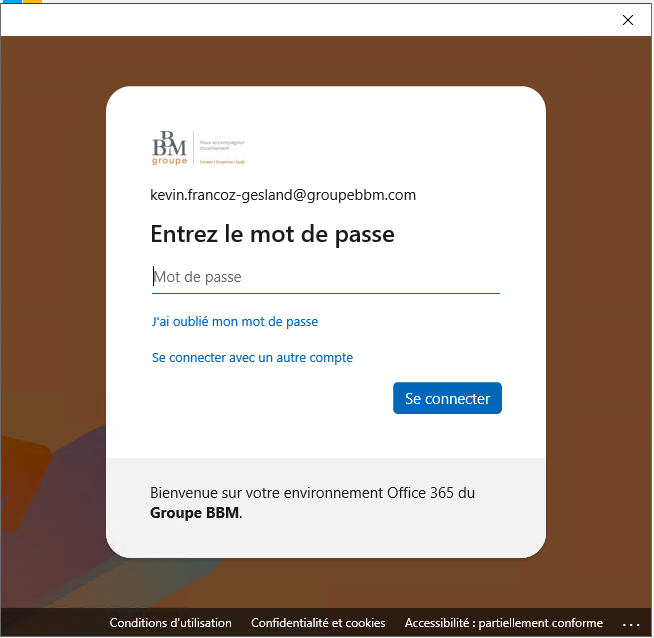Focus the Mot de passe input field
The height and width of the screenshot is (638, 654).
click(x=325, y=277)
